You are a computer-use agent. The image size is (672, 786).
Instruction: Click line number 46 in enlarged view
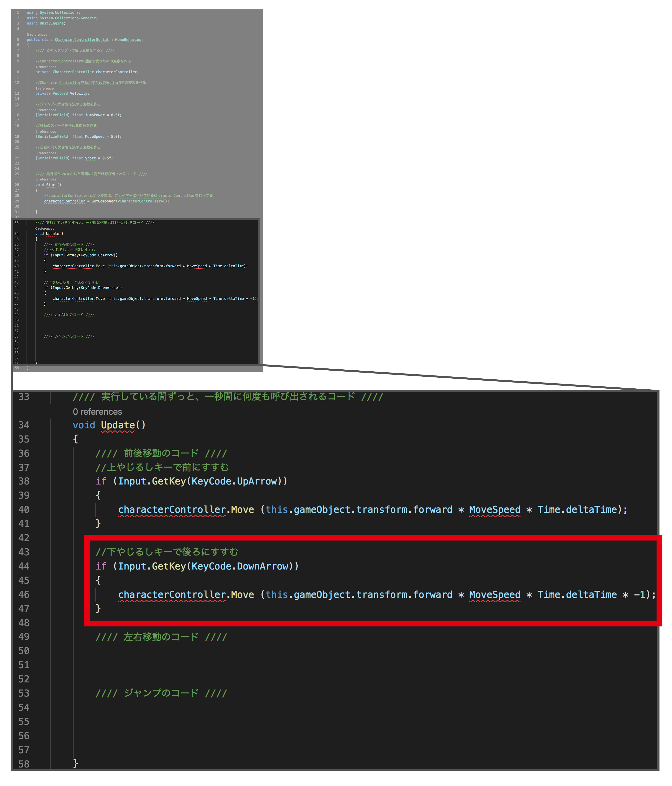tap(23, 594)
